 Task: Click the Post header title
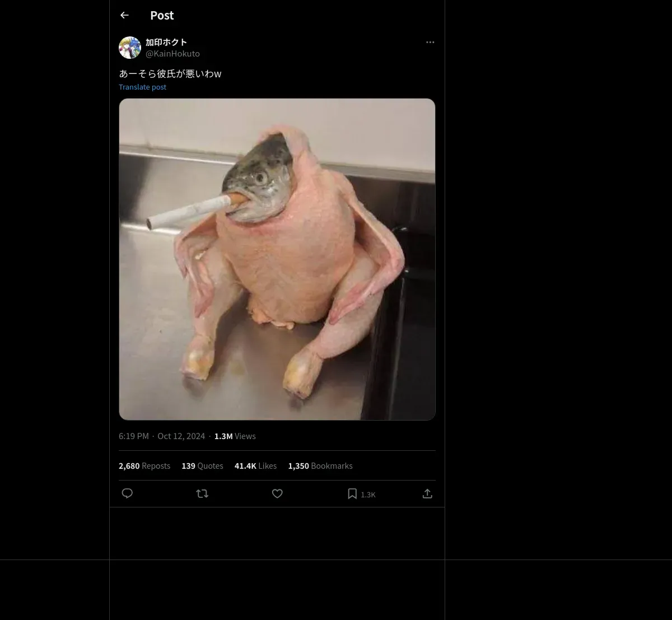162,16
